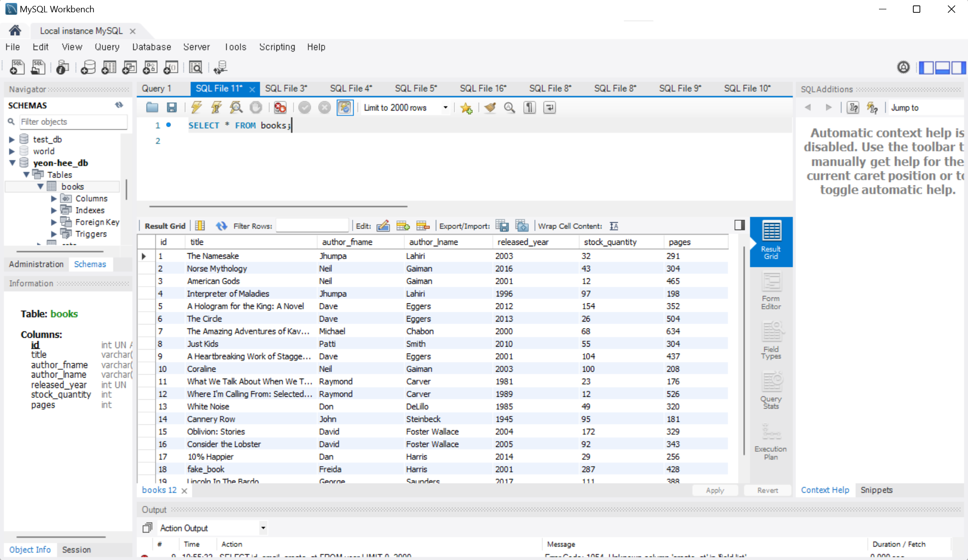Toggle the left sidebar panel

coord(926,67)
